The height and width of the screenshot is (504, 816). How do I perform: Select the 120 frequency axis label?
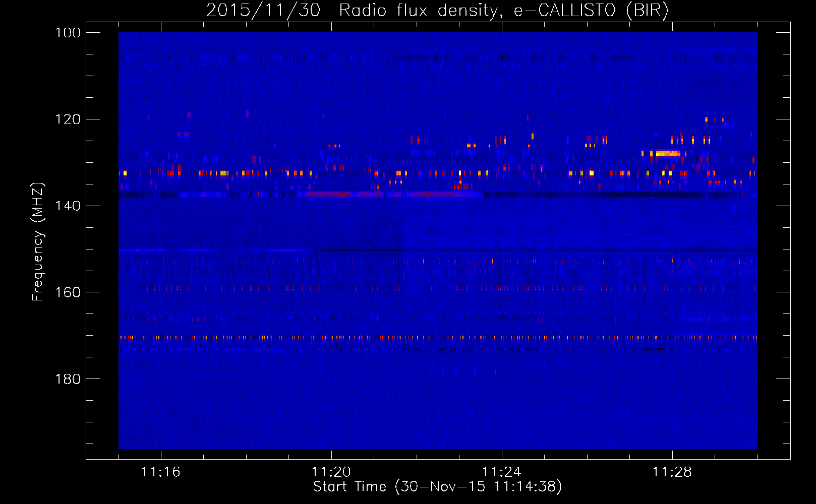click(x=68, y=119)
